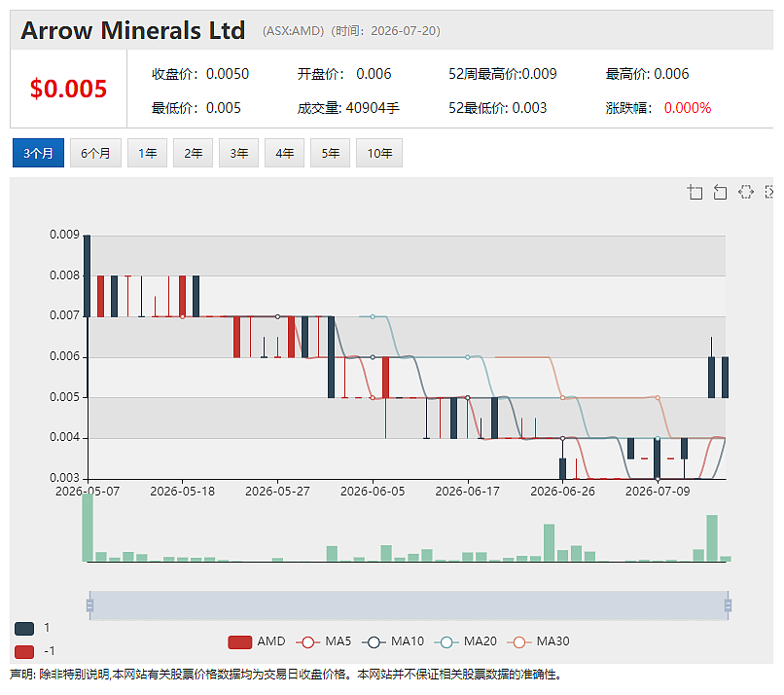Click the candlestick at 0.009 on 2026-05-07
This screenshot has width=784, height=695.
[x=87, y=275]
